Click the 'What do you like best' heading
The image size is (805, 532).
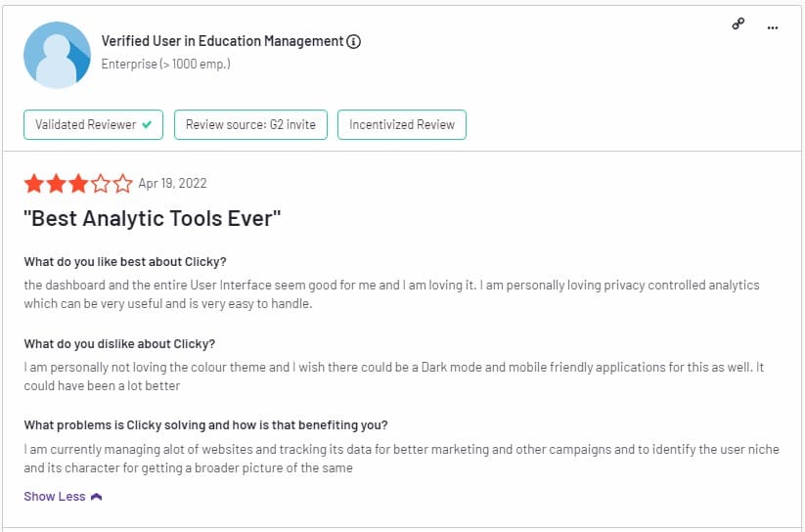[125, 262]
